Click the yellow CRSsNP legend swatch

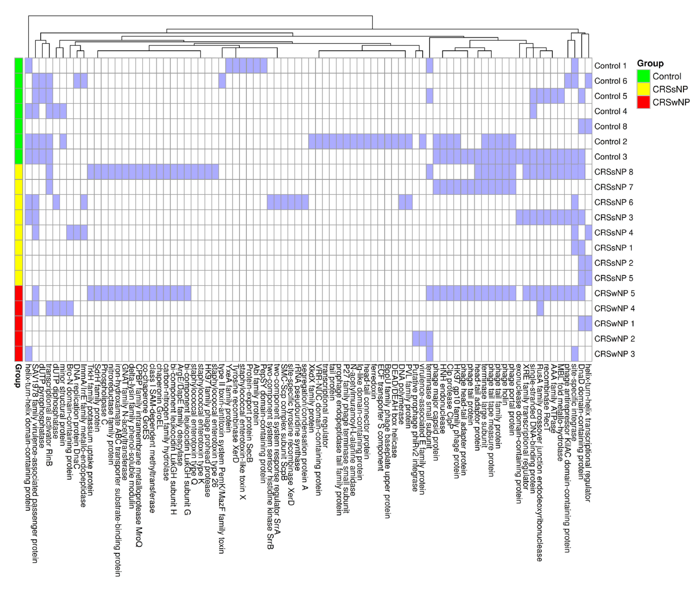click(x=643, y=89)
